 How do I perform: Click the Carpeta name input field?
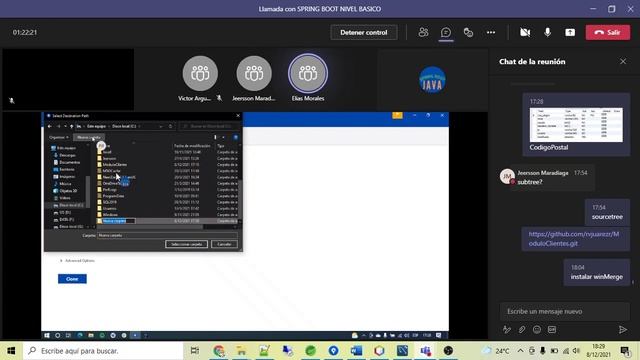(x=167, y=236)
